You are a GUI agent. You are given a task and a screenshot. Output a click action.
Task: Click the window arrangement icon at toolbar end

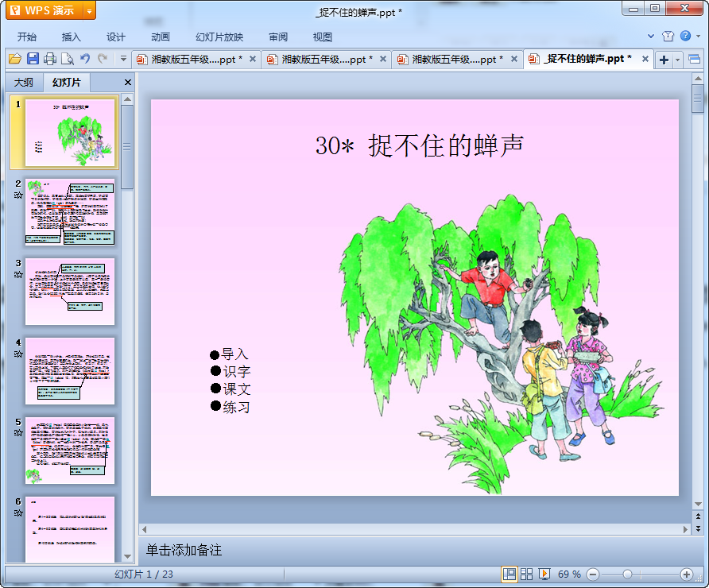point(694,60)
